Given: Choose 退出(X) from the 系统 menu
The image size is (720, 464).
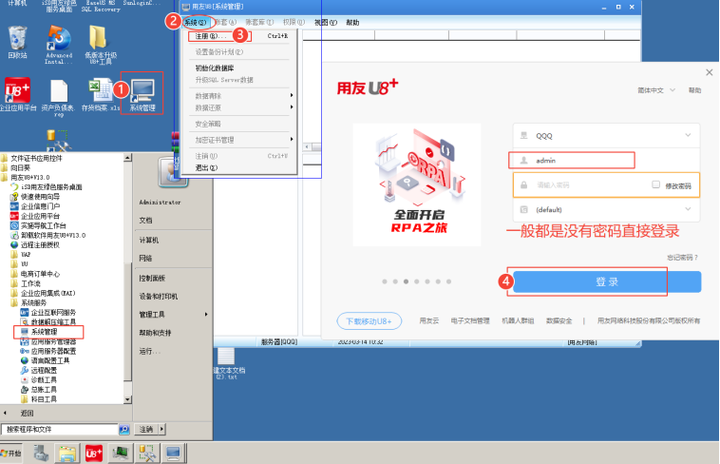Looking at the screenshot, I should [206, 168].
